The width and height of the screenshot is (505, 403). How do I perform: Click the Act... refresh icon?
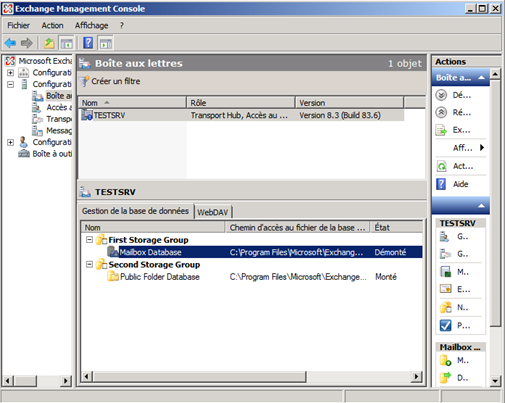pyautogui.click(x=441, y=166)
